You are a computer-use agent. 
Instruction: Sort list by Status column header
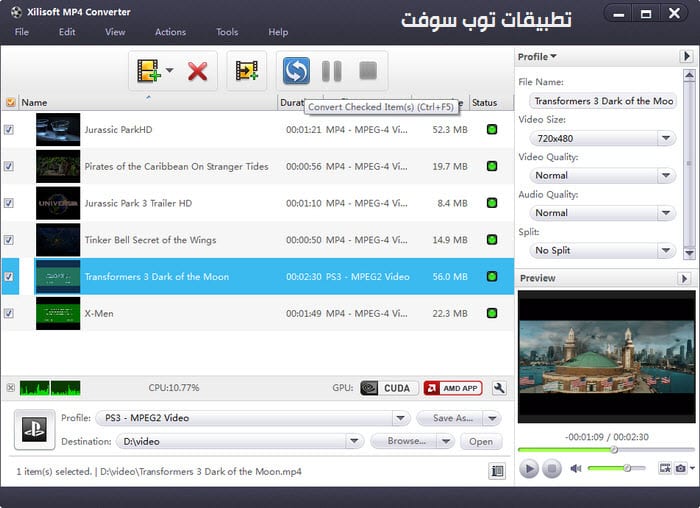(491, 103)
